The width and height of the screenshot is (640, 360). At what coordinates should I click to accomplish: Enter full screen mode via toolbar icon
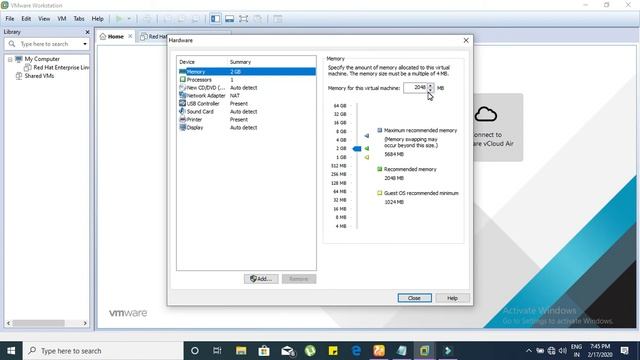pyautogui.click(x=244, y=19)
